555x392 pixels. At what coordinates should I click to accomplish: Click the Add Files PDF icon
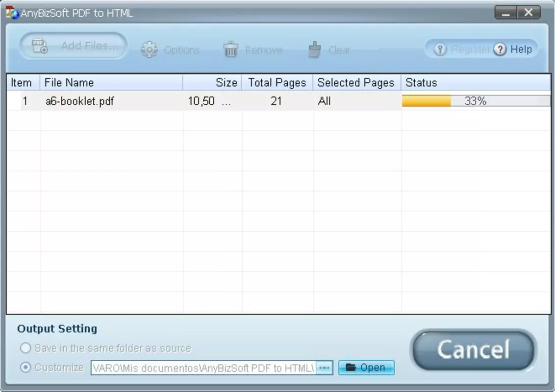tap(40, 46)
